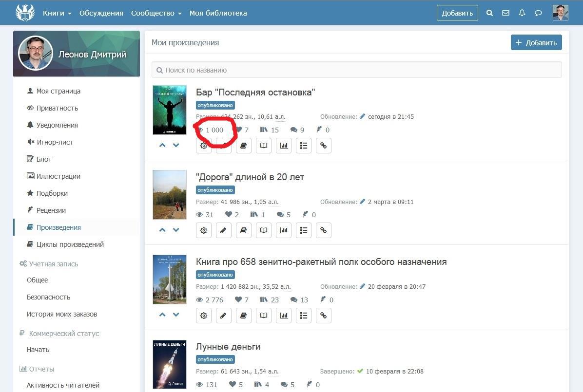Screen dimensions: 583x392
Task: Move "Дорога" длиной в 20 лет up with arrow
Action: (x=162, y=230)
